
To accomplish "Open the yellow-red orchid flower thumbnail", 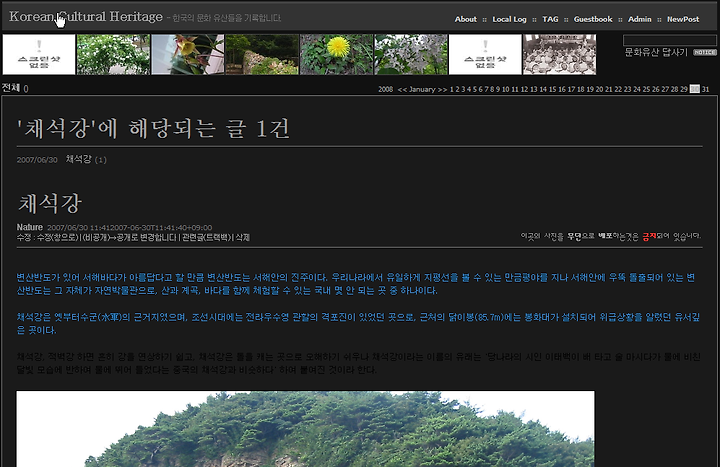I will [x=188, y=54].
